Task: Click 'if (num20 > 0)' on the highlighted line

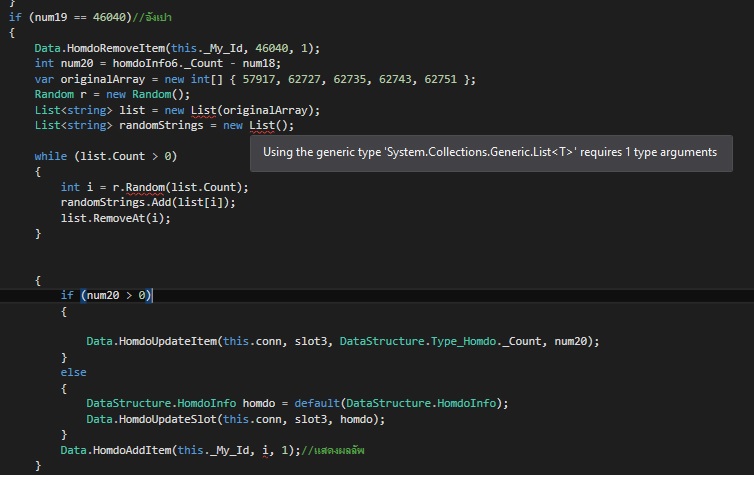Action: [106, 295]
